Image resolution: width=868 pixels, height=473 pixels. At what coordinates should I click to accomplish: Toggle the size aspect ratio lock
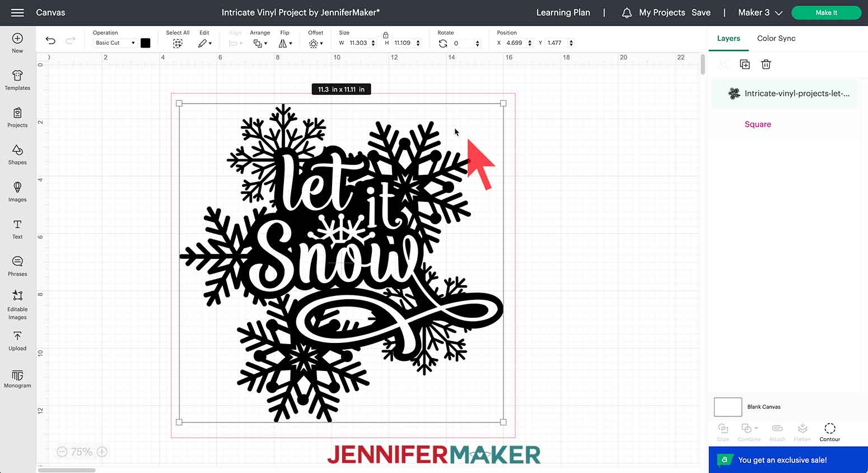coord(385,35)
